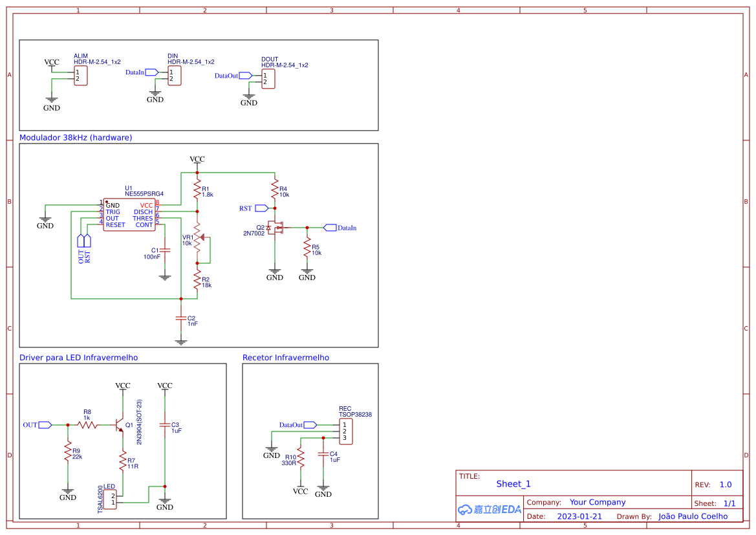The image size is (756, 535).
Task: Click the 'Modulador 38kHz (hardware)' section title
Action: coord(76,137)
